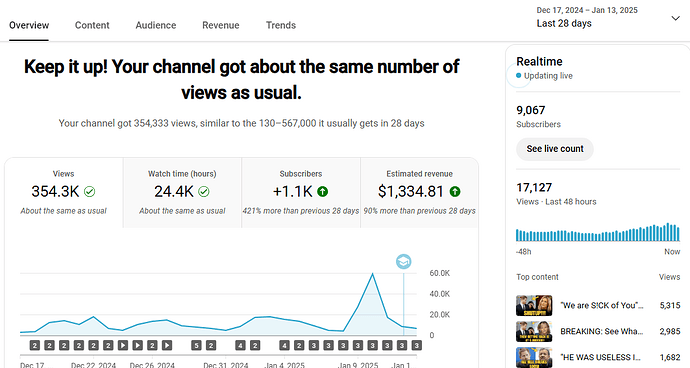Click the green up arrow beside +1.1K subscribers
Image resolution: width=690 pixels, height=368 pixels.
323,191
